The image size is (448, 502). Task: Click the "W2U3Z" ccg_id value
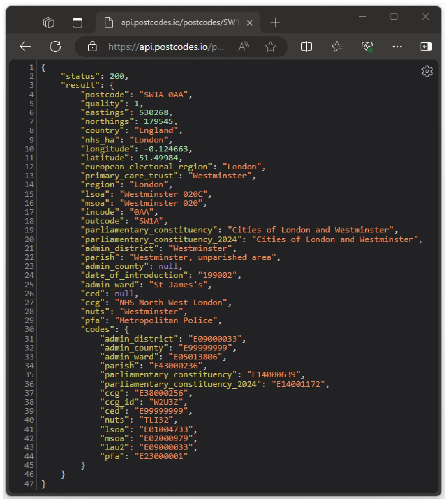[x=166, y=402]
